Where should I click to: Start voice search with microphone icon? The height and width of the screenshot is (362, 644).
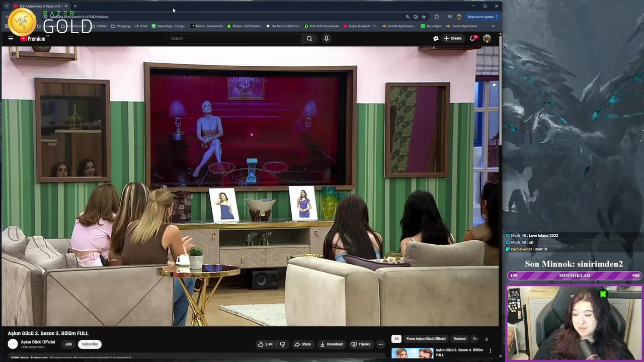[327, 38]
